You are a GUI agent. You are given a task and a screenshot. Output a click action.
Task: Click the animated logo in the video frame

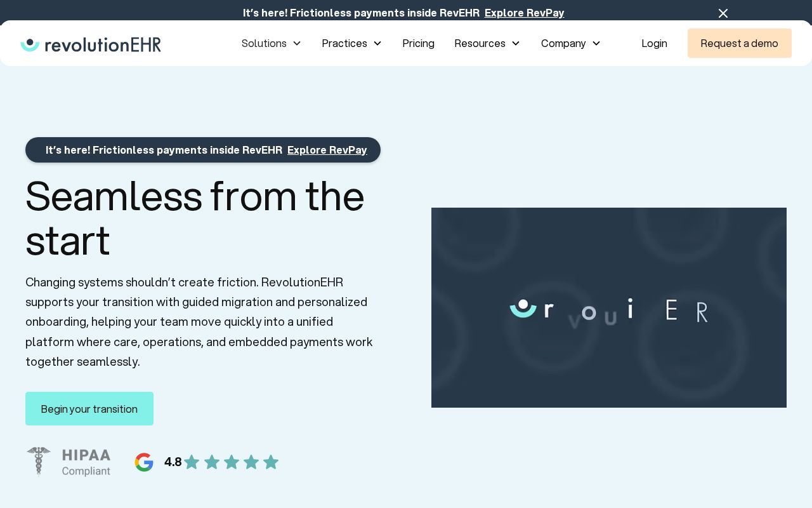click(609, 310)
